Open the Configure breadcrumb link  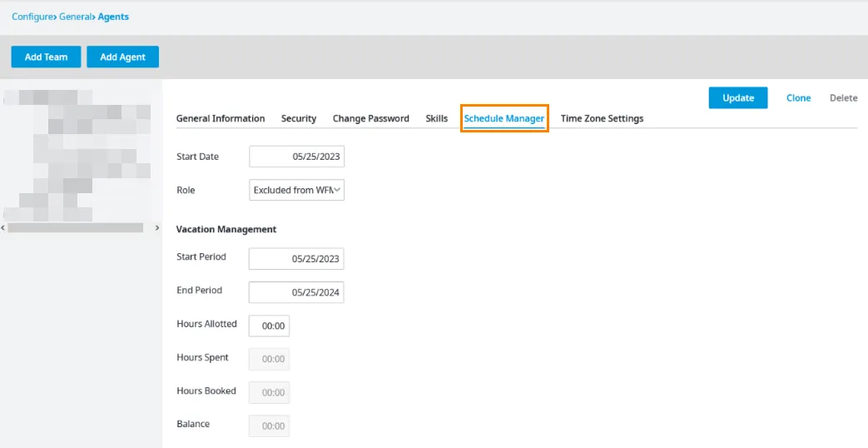32,17
